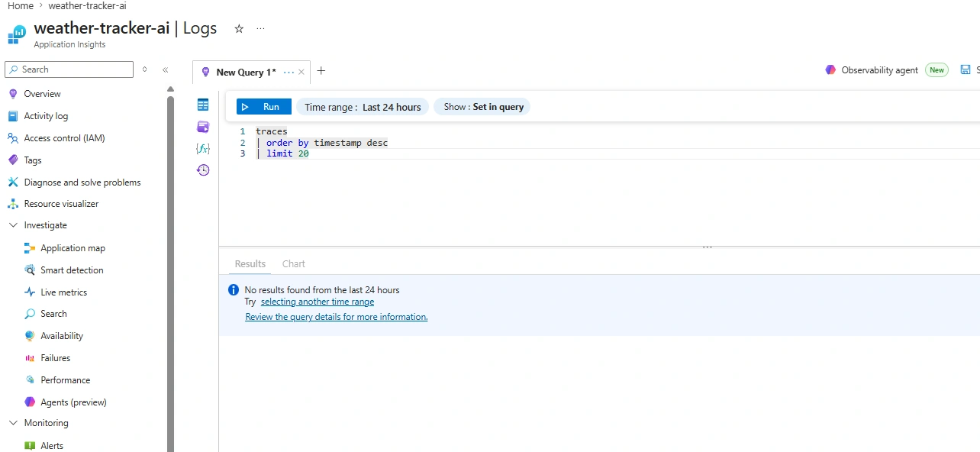
Task: Collapse the Monitoring section
Action: tap(13, 423)
